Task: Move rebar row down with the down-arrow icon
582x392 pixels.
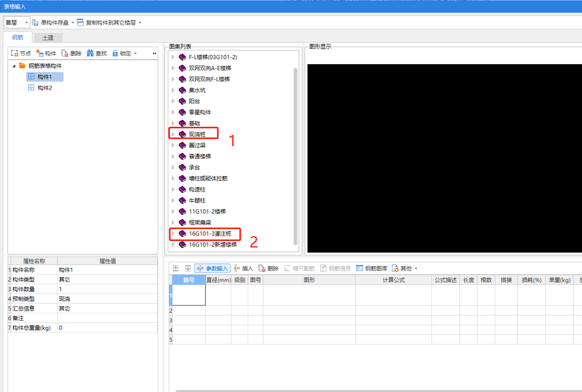Action: tap(188, 268)
